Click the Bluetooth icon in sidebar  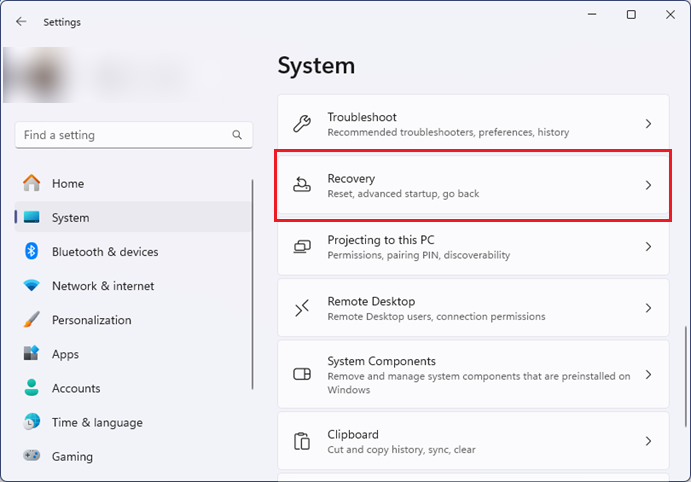31,251
